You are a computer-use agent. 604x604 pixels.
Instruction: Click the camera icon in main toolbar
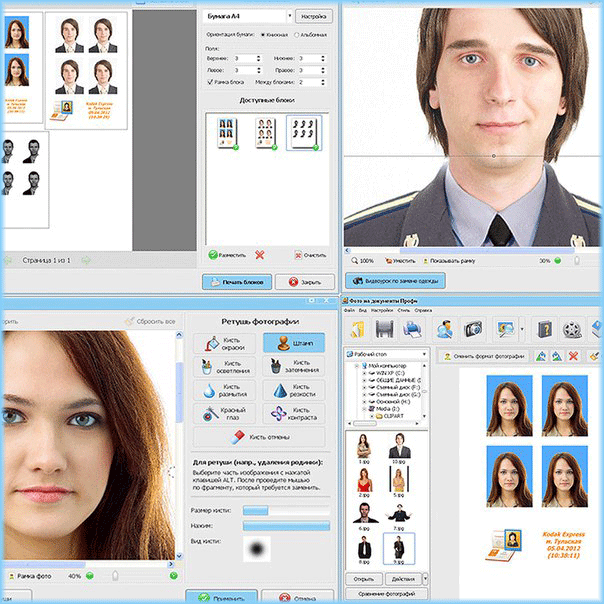(474, 327)
